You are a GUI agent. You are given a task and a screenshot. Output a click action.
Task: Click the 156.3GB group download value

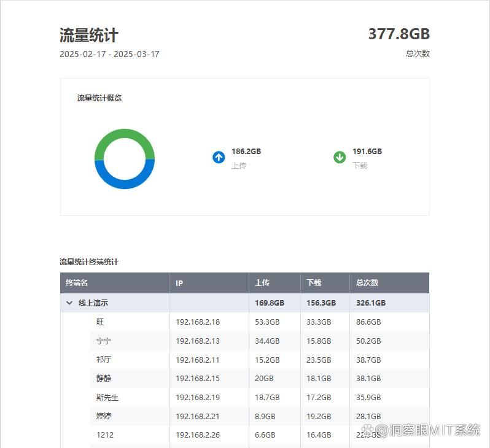[x=321, y=303]
